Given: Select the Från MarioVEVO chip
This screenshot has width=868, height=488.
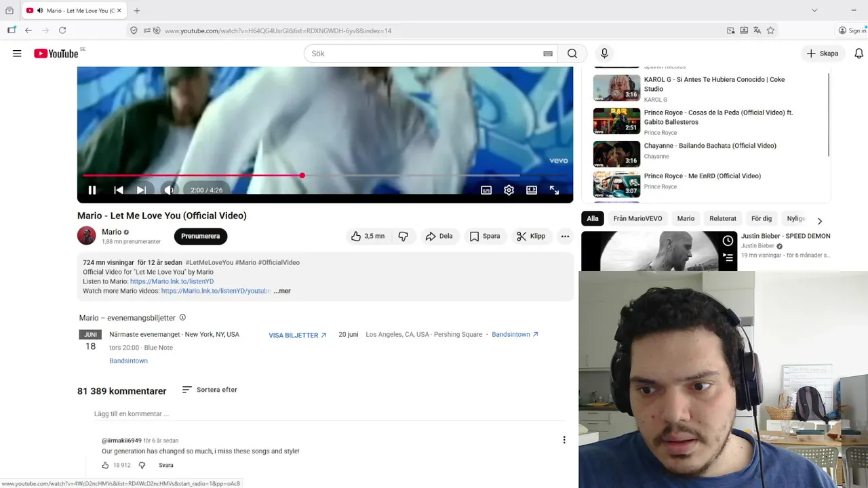Looking at the screenshot, I should coord(637,218).
